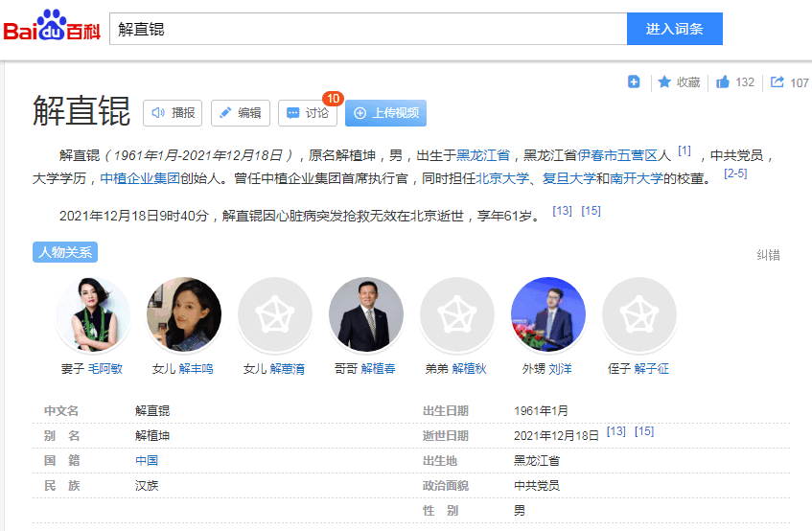This screenshot has width=812, height=531.
Task: Open the photo of brother 解植春
Action: (366, 314)
